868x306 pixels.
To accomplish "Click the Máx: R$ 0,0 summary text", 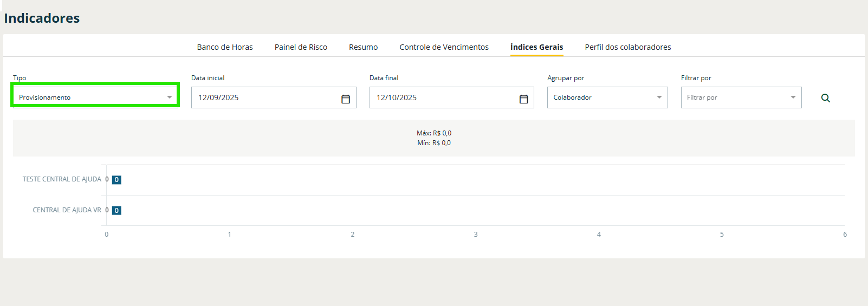I will tap(434, 133).
